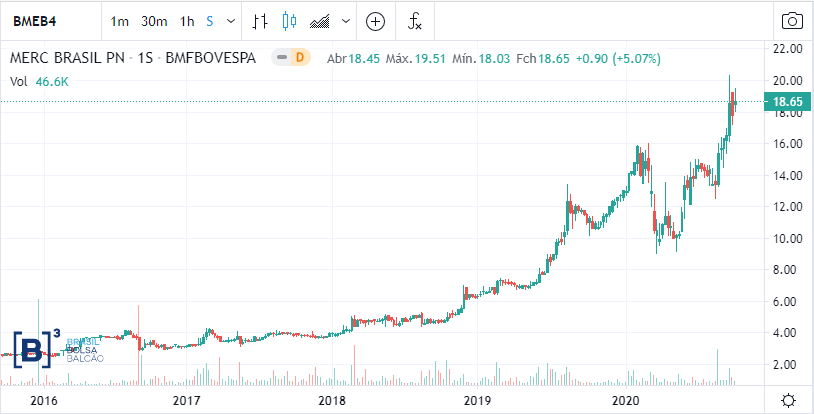Image resolution: width=814 pixels, height=414 pixels.
Task: Select the candlestick chart style icon
Action: pyautogui.click(x=290, y=21)
